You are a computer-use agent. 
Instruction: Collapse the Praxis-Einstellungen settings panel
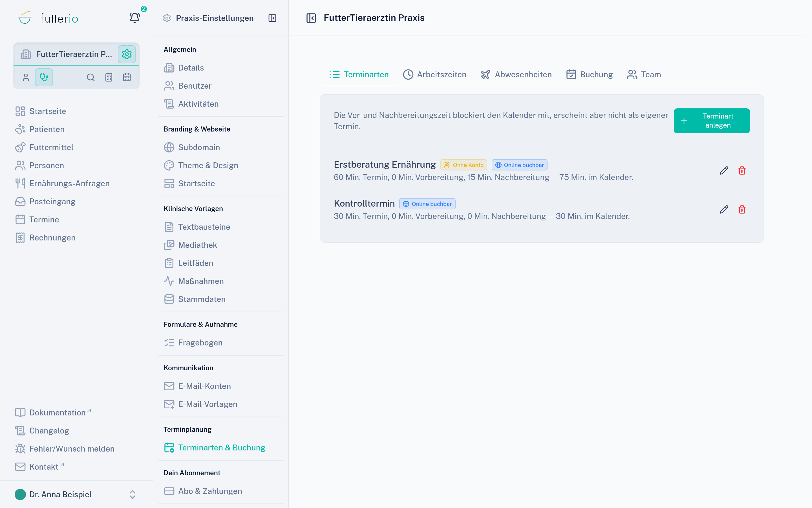(272, 18)
